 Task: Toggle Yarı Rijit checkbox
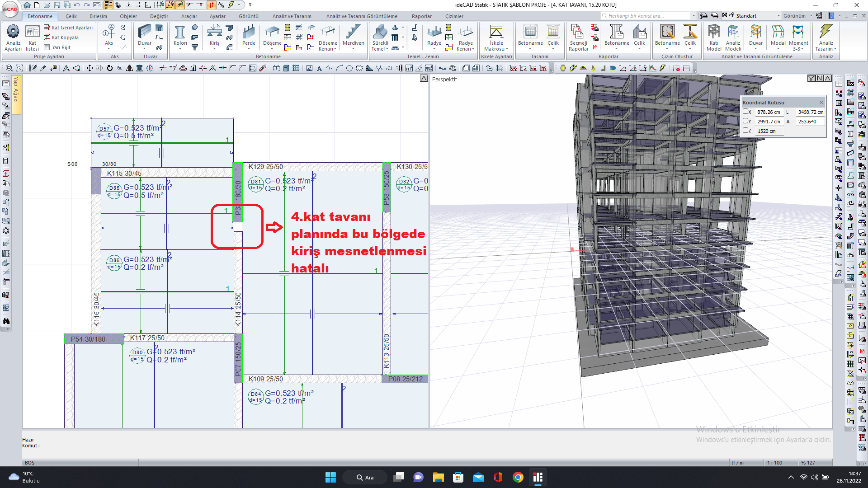[x=47, y=47]
